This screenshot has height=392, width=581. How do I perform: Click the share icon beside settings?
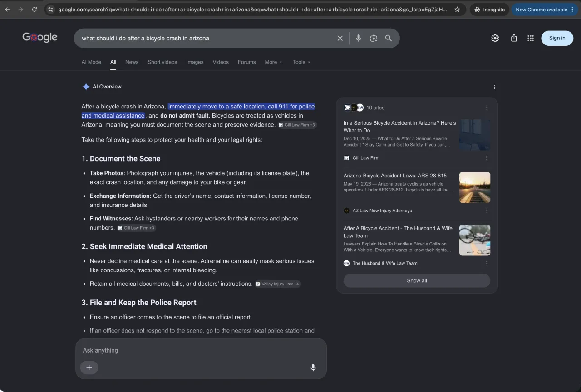(514, 38)
